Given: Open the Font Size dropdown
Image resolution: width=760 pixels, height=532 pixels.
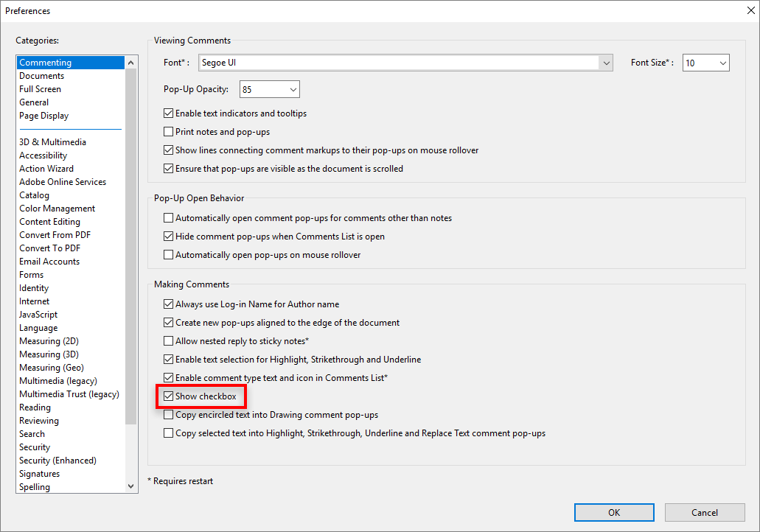Looking at the screenshot, I should (x=722, y=62).
